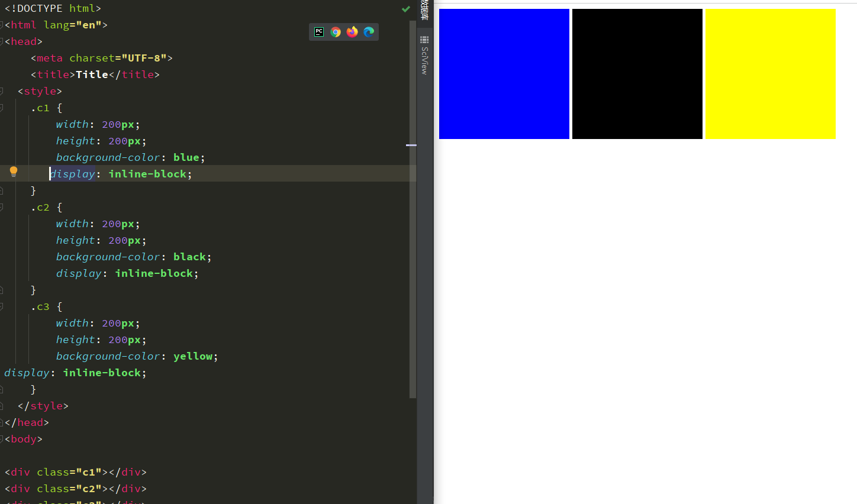Open the page in Firefox browser
The width and height of the screenshot is (857, 504).
click(352, 32)
